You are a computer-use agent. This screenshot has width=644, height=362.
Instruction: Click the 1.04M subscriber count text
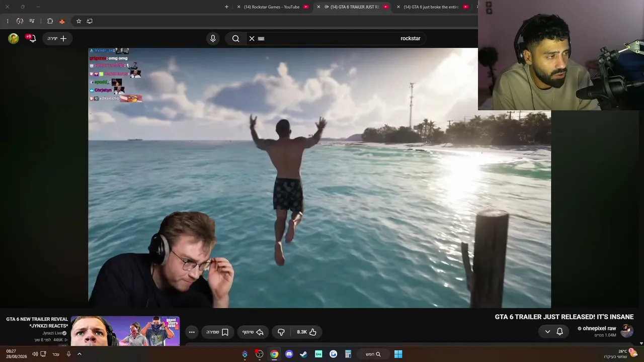[x=605, y=335]
